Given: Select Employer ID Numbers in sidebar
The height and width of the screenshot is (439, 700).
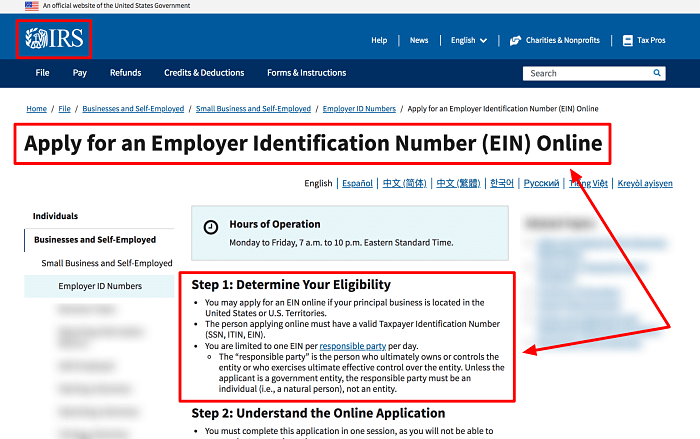Looking at the screenshot, I should pyautogui.click(x=100, y=286).
